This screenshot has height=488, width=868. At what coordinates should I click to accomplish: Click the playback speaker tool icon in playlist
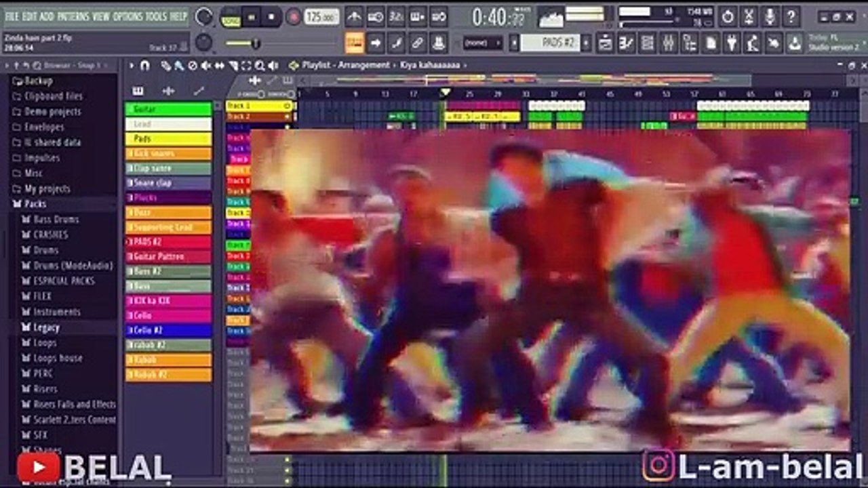coord(273,65)
